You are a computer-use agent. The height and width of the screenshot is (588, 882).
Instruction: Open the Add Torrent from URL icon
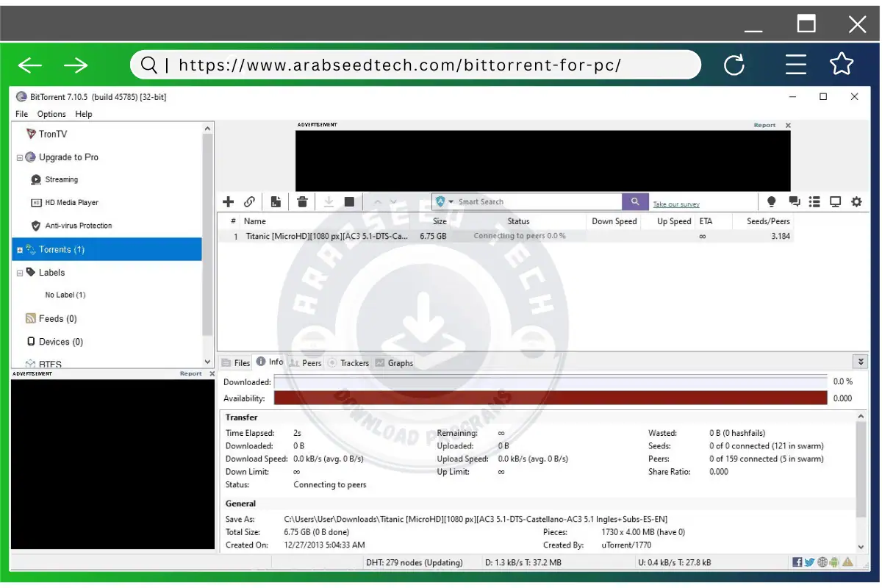pyautogui.click(x=249, y=201)
